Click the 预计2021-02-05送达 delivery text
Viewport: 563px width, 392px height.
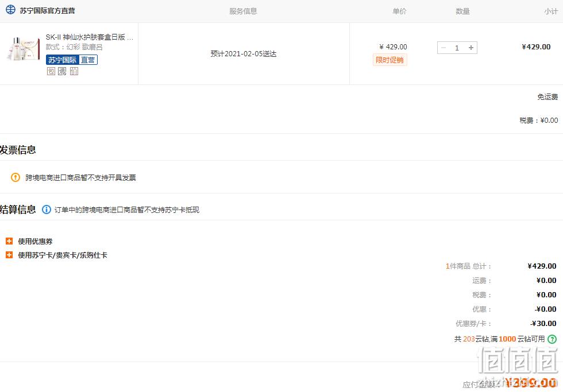pos(244,54)
